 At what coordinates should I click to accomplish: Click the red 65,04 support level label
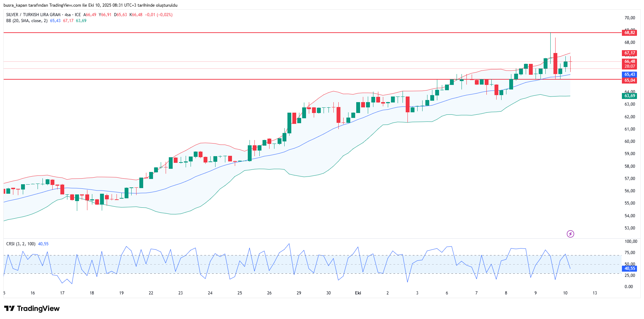[x=630, y=80]
